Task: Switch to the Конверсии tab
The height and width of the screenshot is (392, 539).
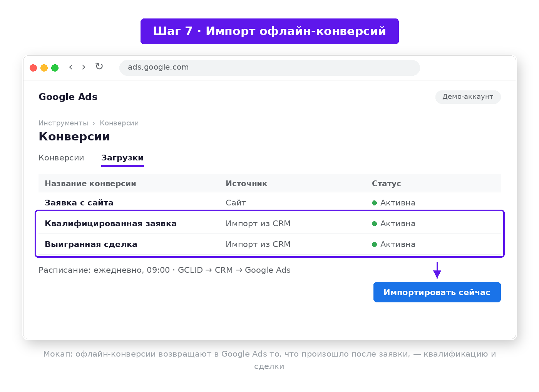Action: tap(61, 158)
